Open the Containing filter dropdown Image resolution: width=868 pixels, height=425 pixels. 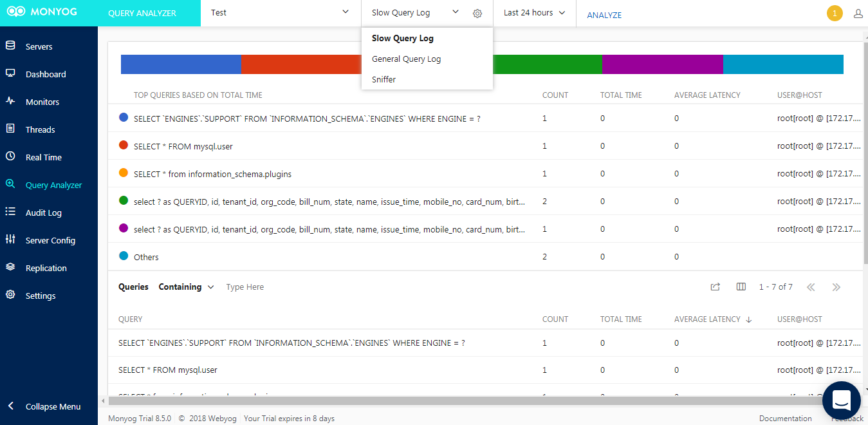[186, 287]
